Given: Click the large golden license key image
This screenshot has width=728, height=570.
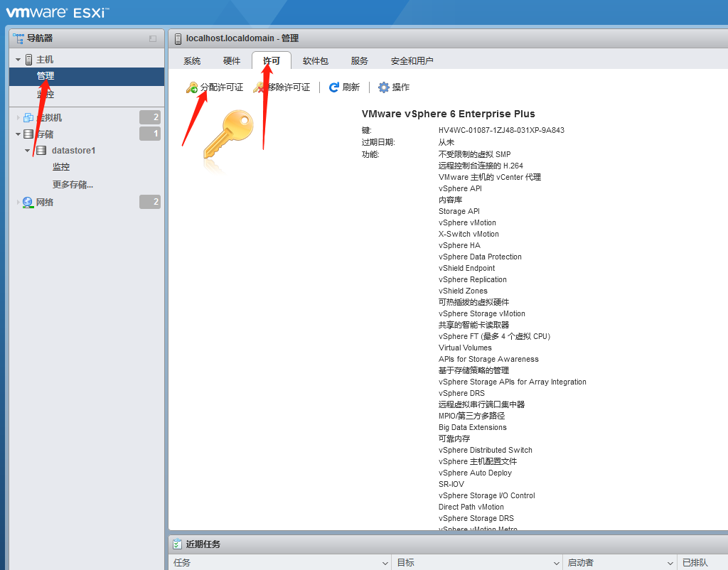Looking at the screenshot, I should click(228, 134).
